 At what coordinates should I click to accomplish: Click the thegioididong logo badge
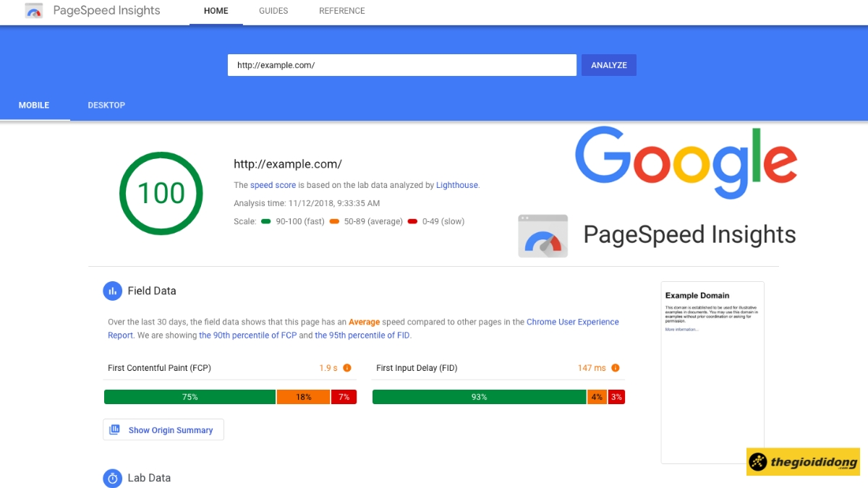803,461
